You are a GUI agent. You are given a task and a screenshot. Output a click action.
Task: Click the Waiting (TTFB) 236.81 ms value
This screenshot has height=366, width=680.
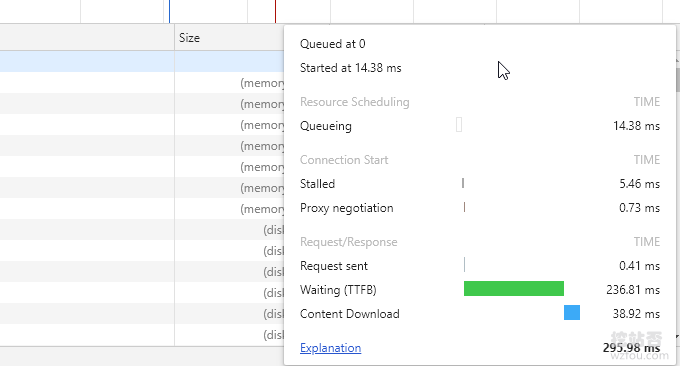tap(633, 290)
